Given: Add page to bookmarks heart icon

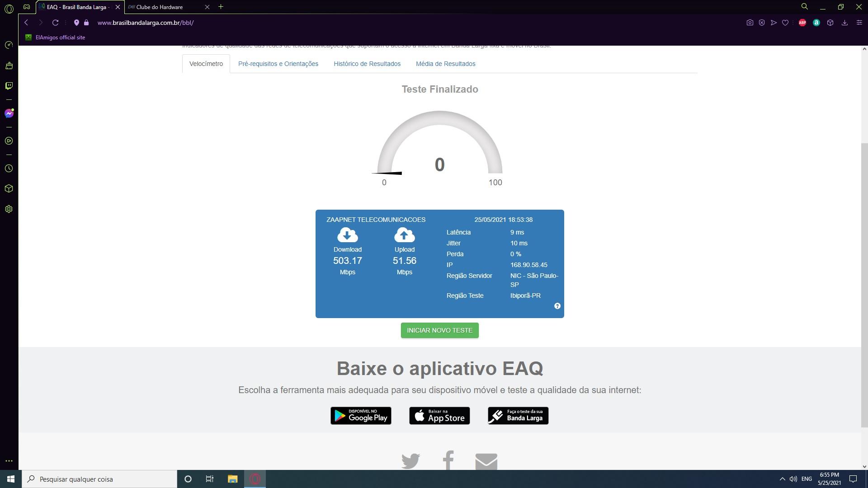Looking at the screenshot, I should (785, 23).
